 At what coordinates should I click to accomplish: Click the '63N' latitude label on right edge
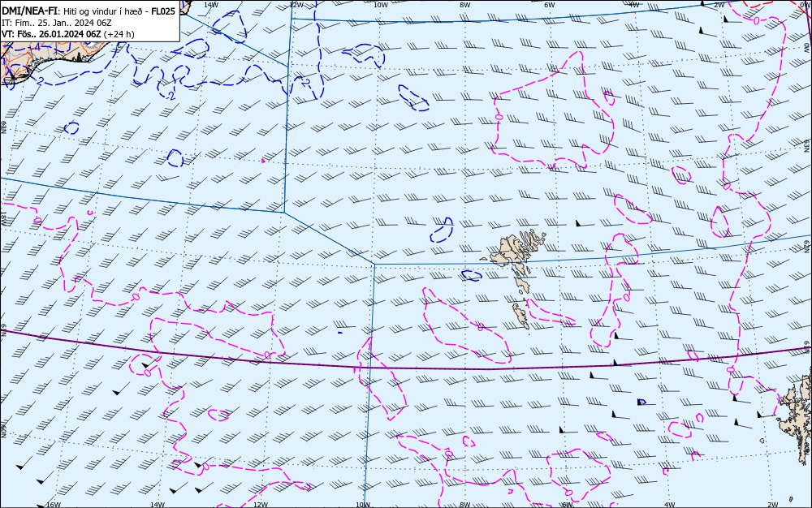pyautogui.click(x=807, y=144)
